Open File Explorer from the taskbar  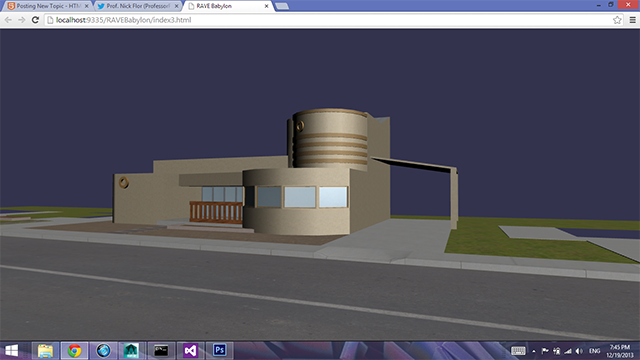(x=45, y=351)
